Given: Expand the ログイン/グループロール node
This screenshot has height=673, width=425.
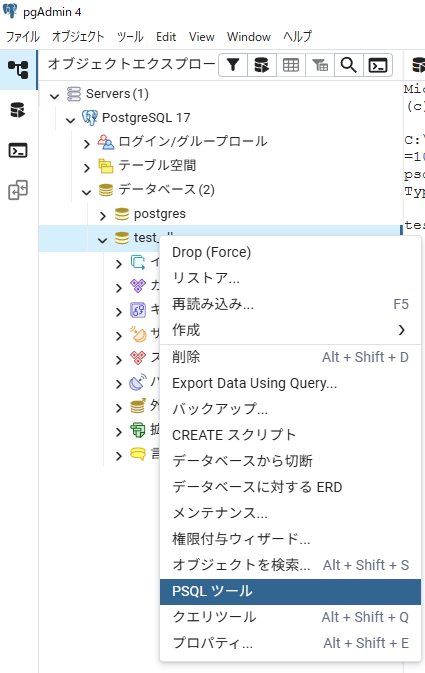Looking at the screenshot, I should [87, 143].
